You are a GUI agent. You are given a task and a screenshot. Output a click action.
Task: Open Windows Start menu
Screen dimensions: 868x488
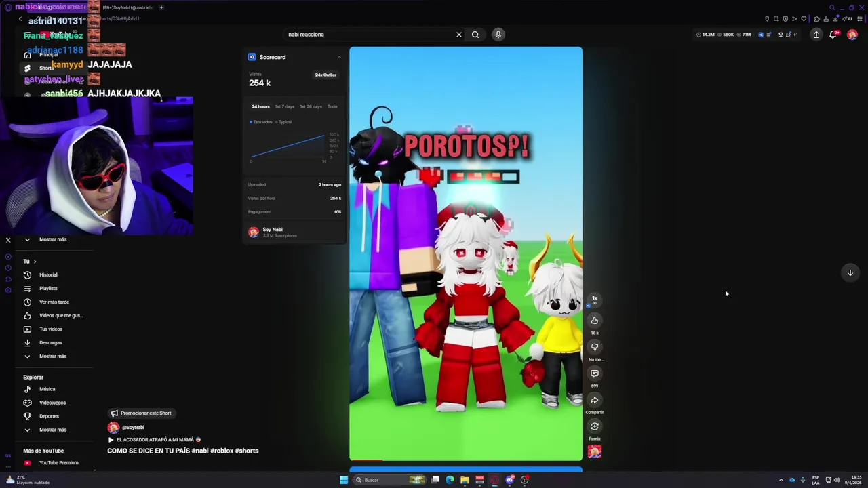coord(344,480)
